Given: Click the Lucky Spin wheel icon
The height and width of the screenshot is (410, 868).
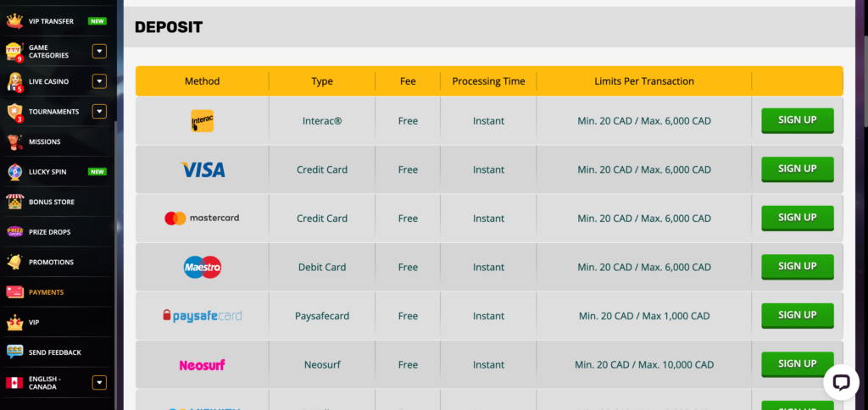Looking at the screenshot, I should coord(14,171).
